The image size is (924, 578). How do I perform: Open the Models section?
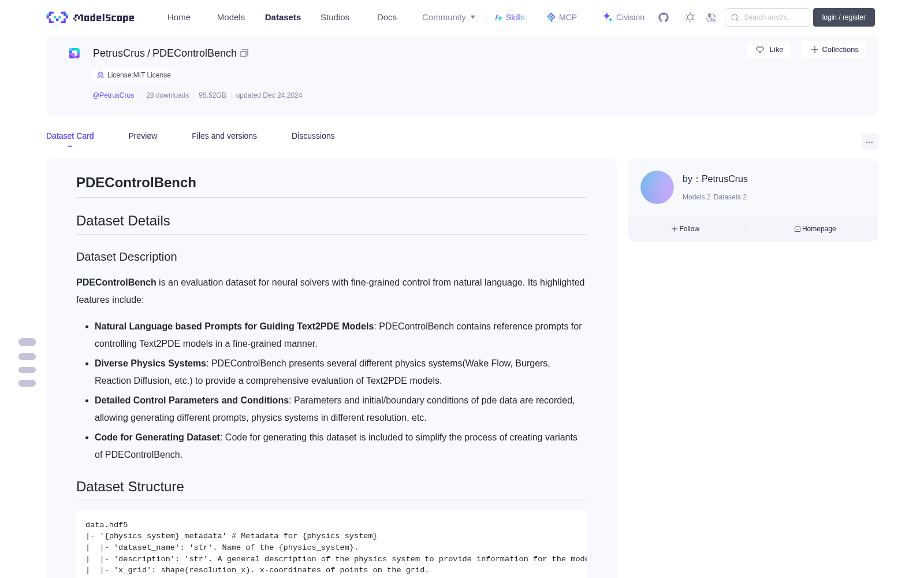(x=231, y=17)
